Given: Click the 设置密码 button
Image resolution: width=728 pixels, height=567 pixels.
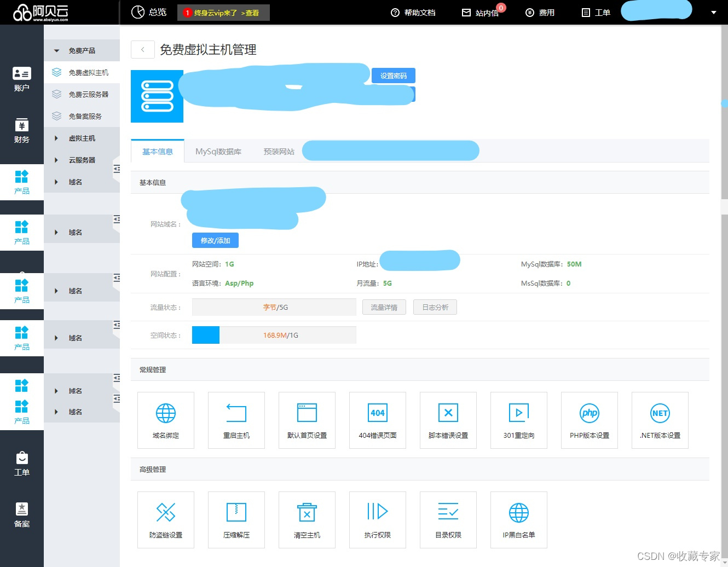Looking at the screenshot, I should coord(394,76).
